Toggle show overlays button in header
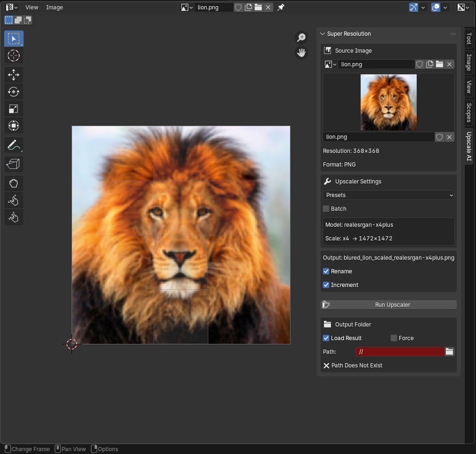Image resolution: width=476 pixels, height=454 pixels. click(x=436, y=7)
